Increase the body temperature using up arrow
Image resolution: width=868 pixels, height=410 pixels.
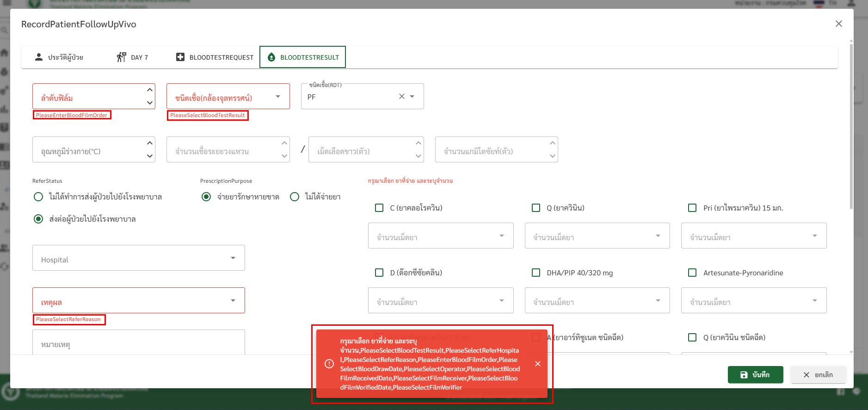coord(149,143)
